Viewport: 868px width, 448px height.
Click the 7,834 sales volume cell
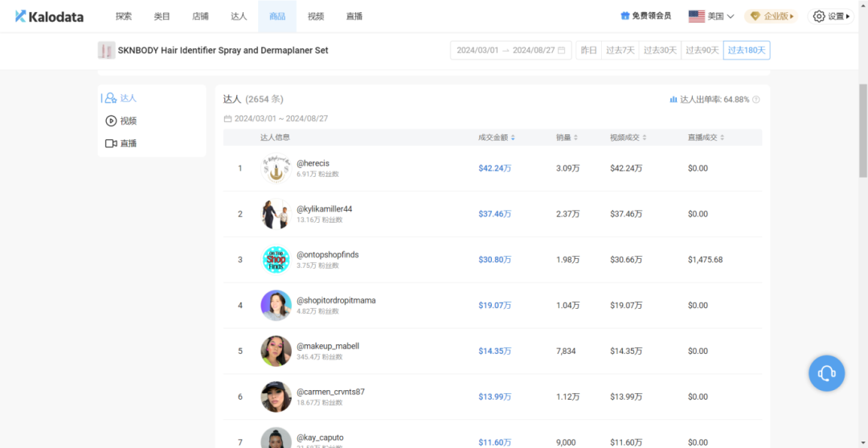[566, 351]
